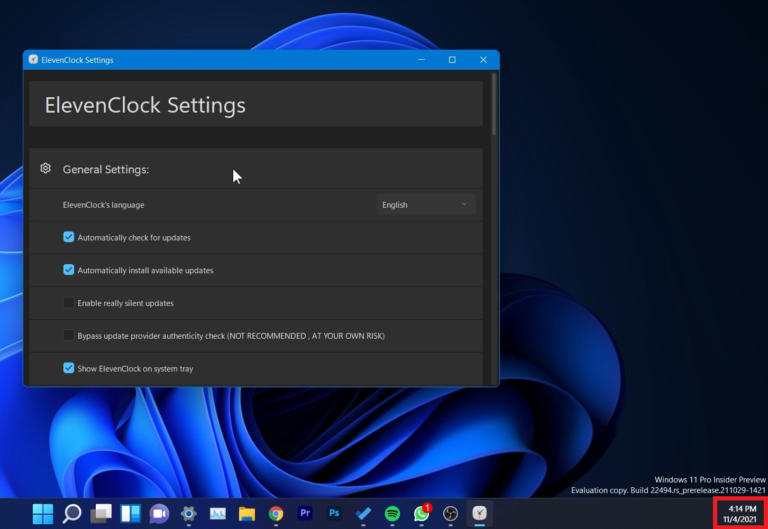Open Task View on the taskbar
This screenshot has height=529, width=768.
(101, 513)
